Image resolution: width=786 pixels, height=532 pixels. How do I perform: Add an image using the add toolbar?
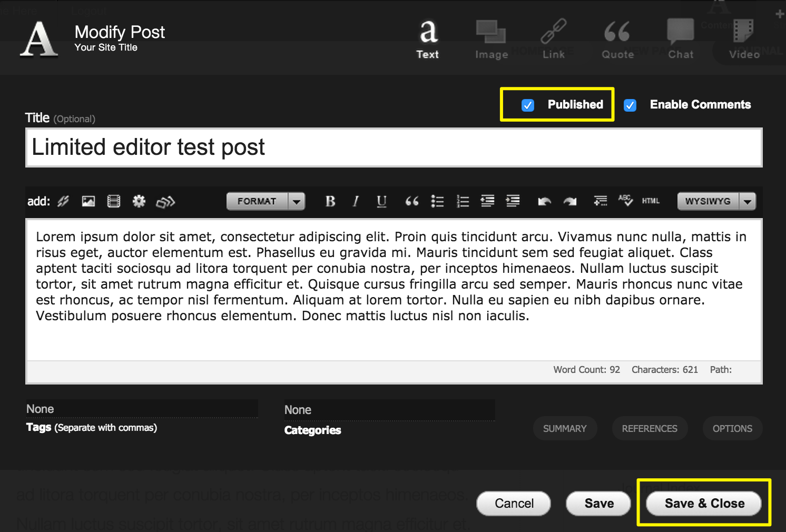(x=89, y=201)
